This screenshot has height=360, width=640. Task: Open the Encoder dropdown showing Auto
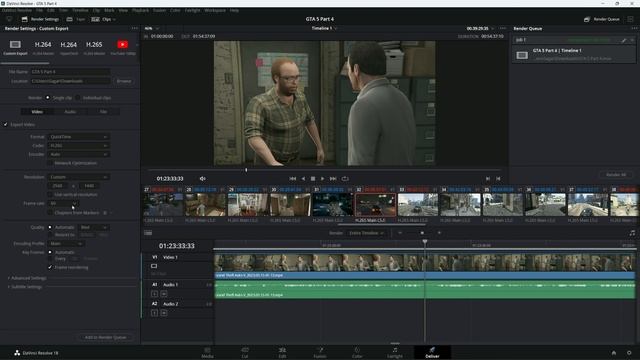tap(78, 154)
